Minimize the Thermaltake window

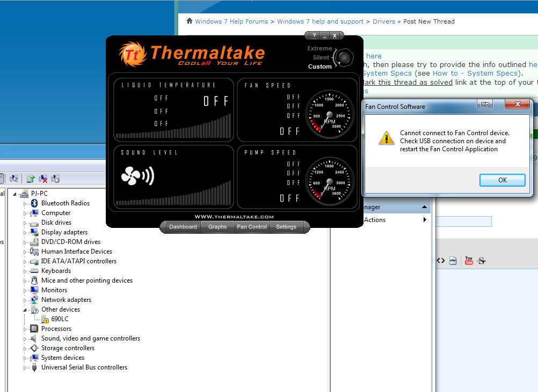324,35
